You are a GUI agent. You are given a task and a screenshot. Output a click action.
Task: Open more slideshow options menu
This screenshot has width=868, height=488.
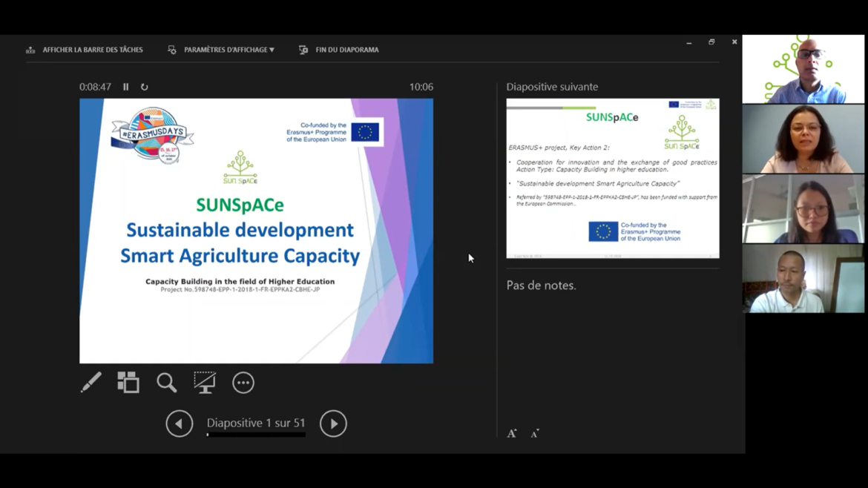point(243,383)
